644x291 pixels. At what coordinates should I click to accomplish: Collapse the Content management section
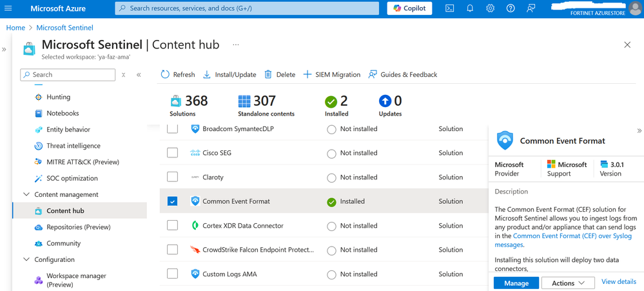click(x=26, y=194)
